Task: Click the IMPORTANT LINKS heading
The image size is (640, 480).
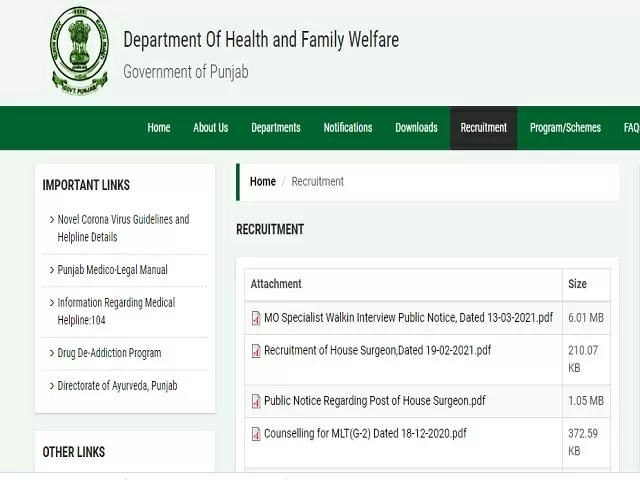Action: point(86,185)
